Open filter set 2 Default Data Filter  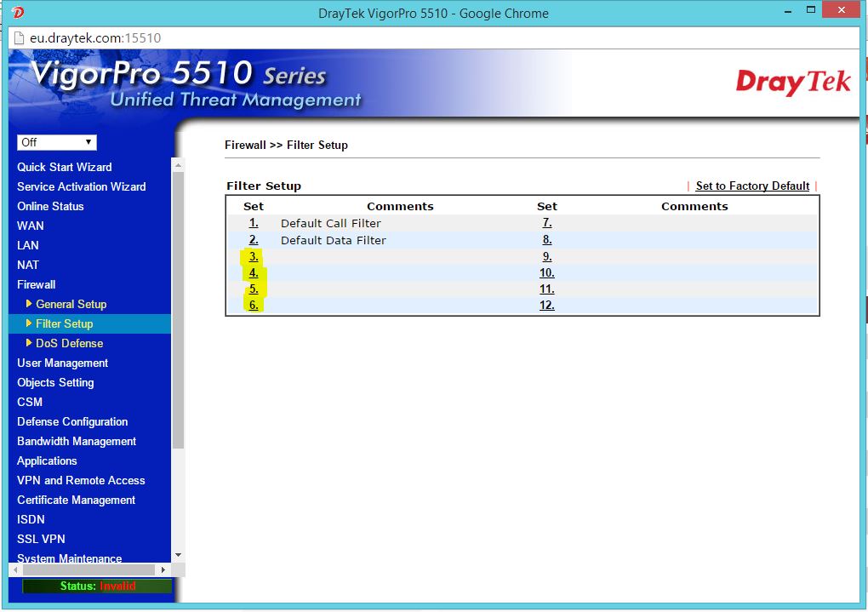coord(254,240)
